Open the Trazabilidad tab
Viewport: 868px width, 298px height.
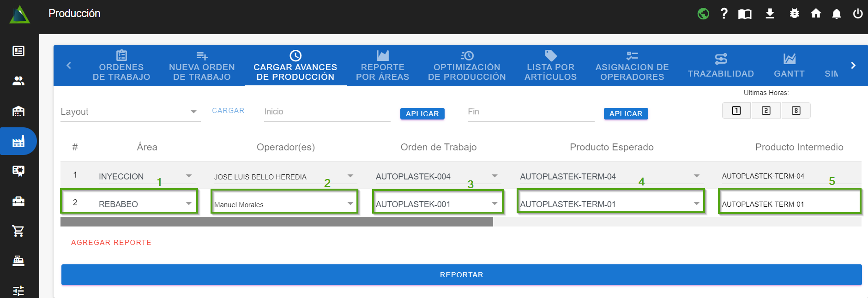(x=720, y=66)
